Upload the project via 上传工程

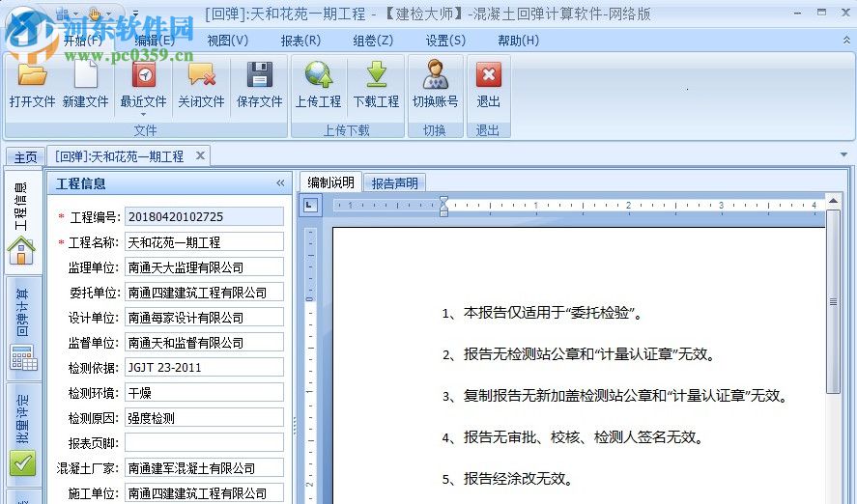[318, 85]
